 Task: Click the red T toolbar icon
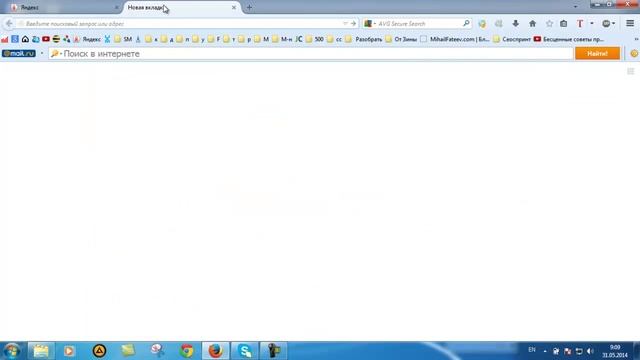580,24
